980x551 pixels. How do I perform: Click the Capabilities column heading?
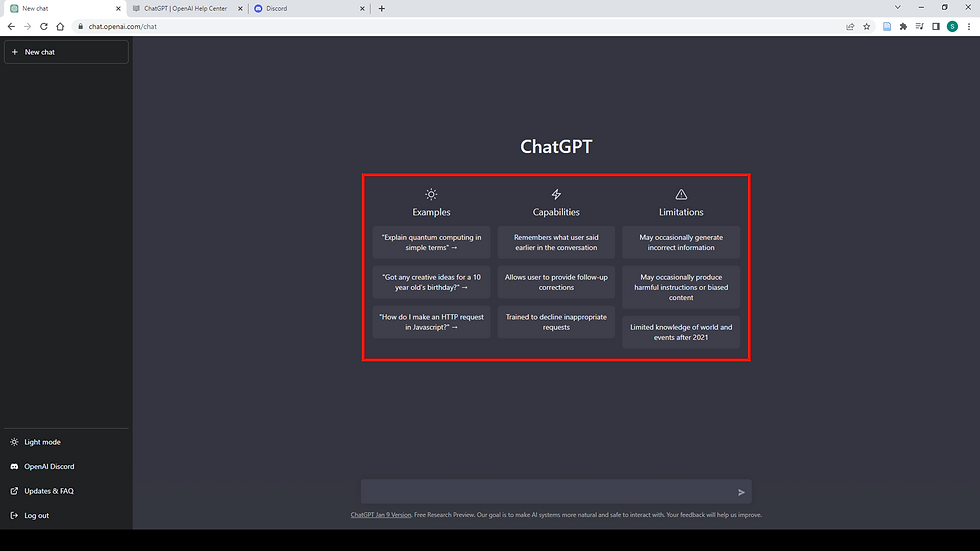pos(556,212)
